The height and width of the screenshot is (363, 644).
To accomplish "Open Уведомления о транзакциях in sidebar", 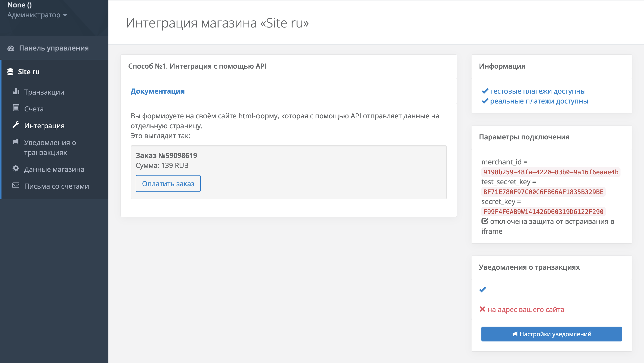I will [50, 147].
